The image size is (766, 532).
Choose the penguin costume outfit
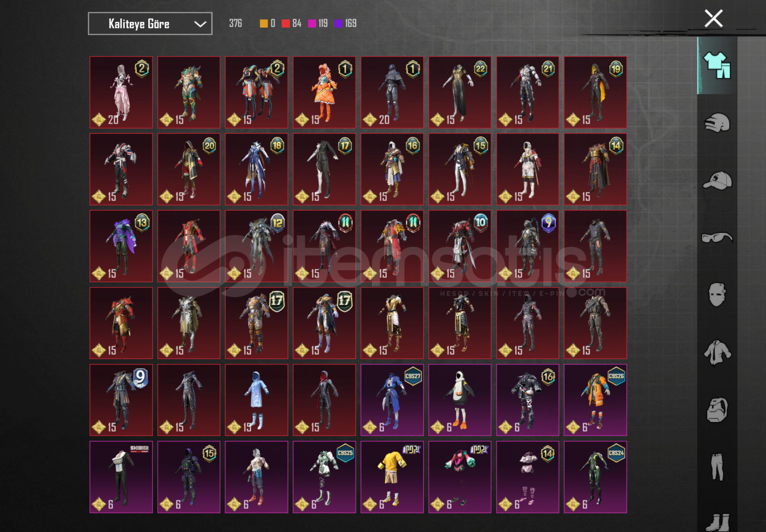pos(460,400)
